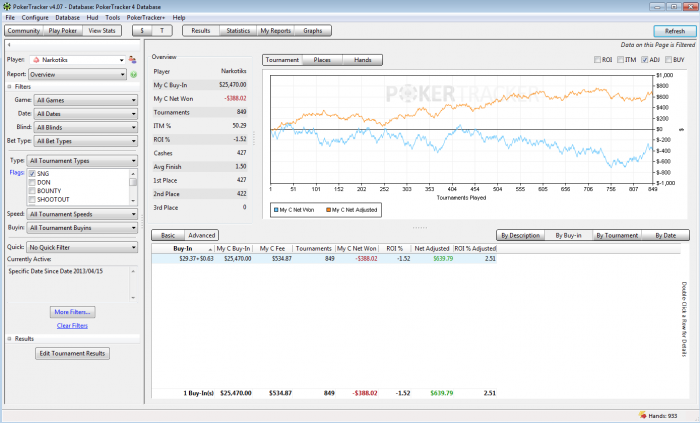Sort table by Net Adjusted column header

coord(432,249)
